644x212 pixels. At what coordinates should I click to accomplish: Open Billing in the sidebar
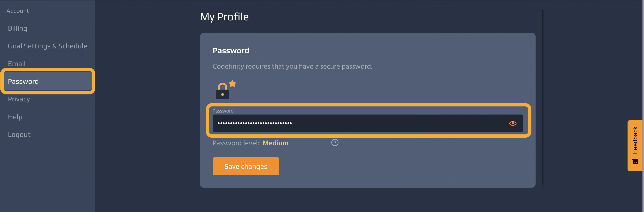18,28
